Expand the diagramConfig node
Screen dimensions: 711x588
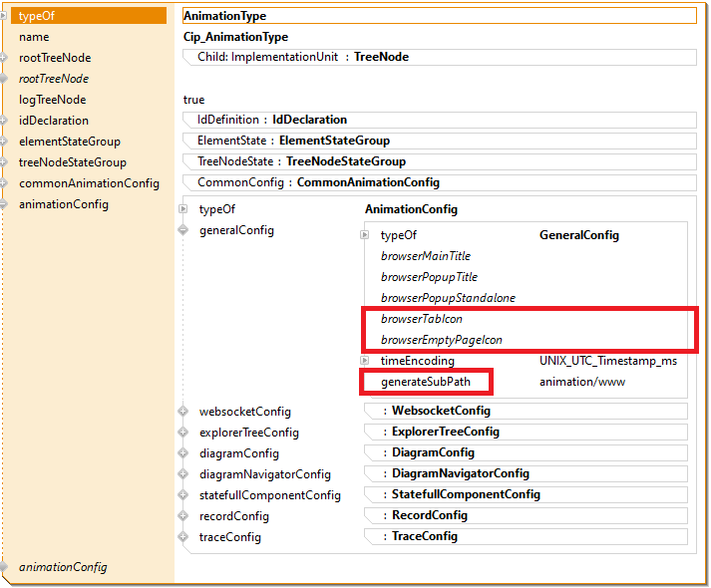coord(182,452)
